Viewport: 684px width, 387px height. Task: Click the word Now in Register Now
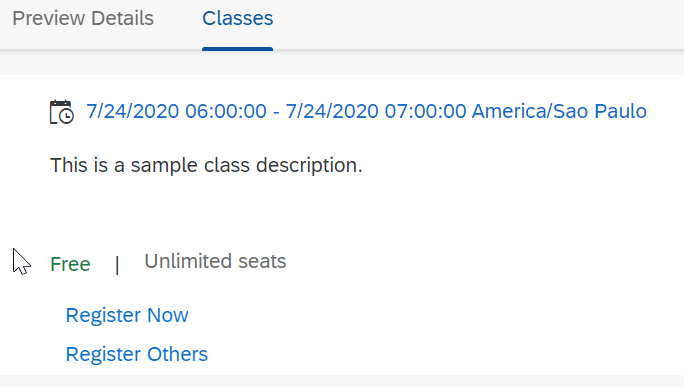168,315
